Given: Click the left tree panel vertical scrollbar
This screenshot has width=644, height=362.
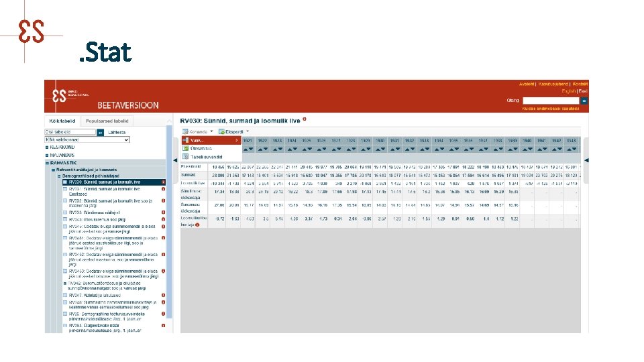Looking at the screenshot, I should pos(169,222).
